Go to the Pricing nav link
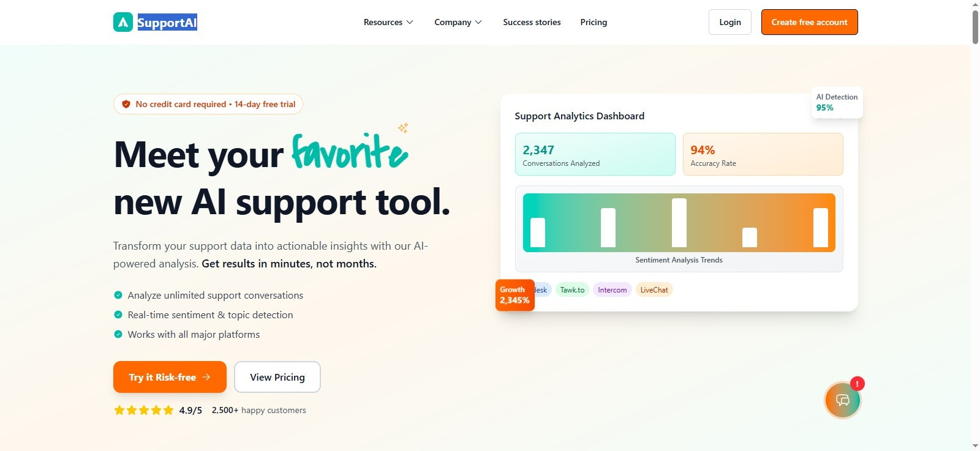This screenshot has height=451, width=980. (594, 22)
